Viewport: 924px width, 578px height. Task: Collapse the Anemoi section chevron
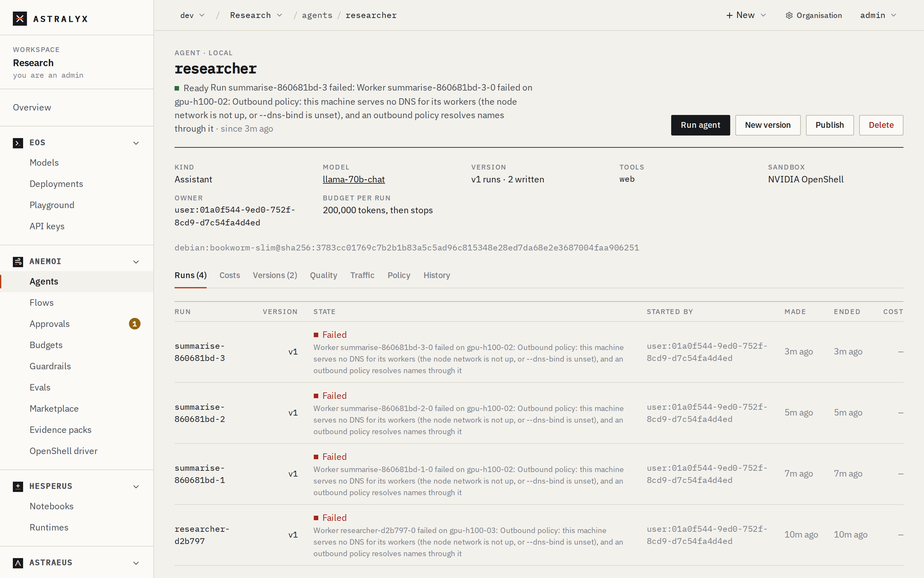click(136, 262)
